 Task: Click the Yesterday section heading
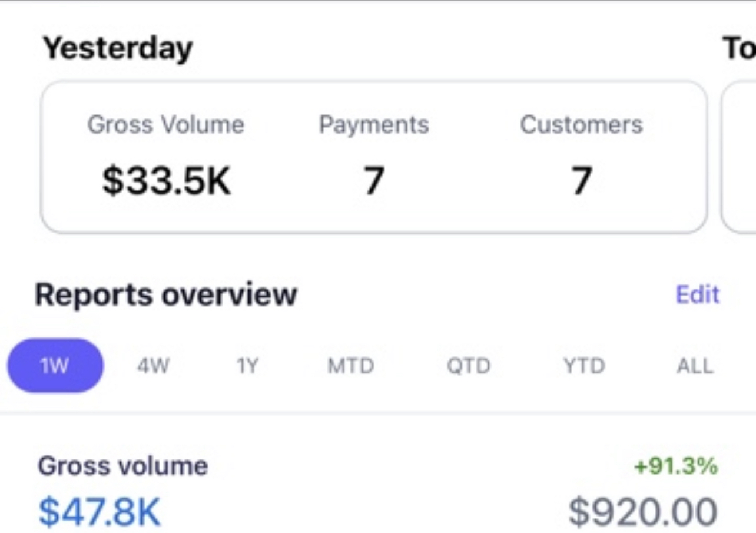tap(118, 48)
